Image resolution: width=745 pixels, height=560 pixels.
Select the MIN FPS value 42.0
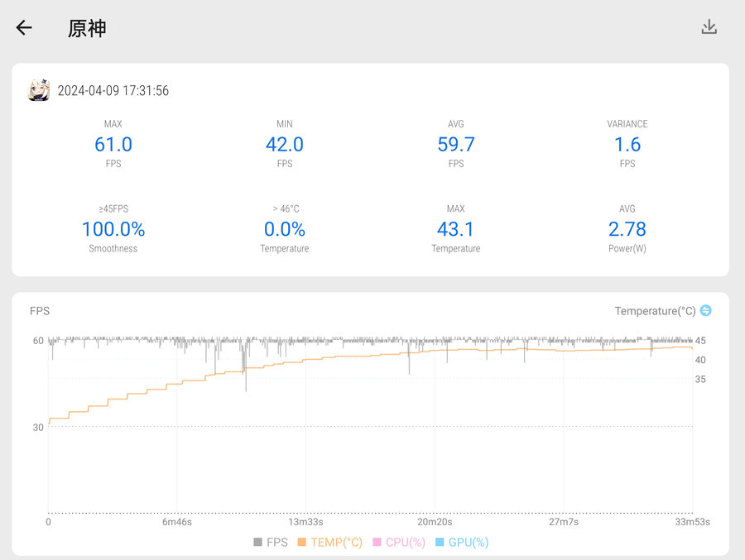click(x=285, y=145)
